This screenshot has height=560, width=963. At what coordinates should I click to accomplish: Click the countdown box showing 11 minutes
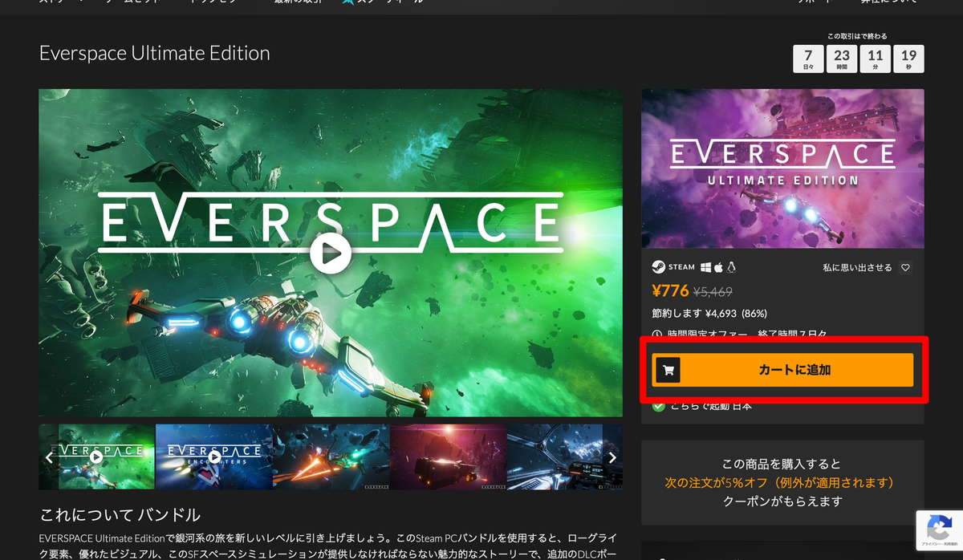[875, 59]
